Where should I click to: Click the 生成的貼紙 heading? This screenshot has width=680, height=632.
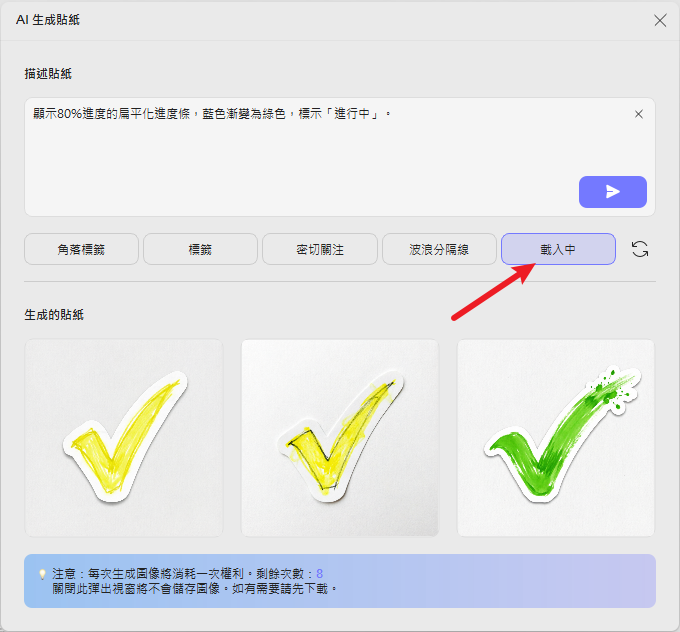point(54,314)
